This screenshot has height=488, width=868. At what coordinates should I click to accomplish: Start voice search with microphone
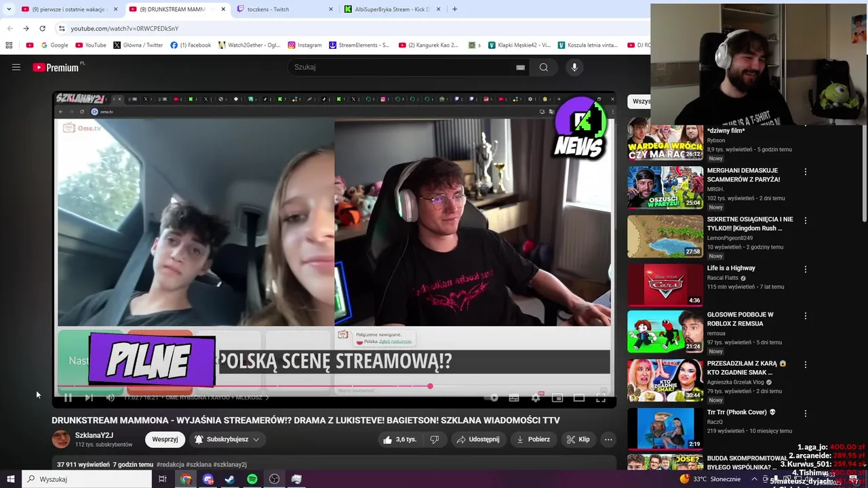click(x=574, y=67)
